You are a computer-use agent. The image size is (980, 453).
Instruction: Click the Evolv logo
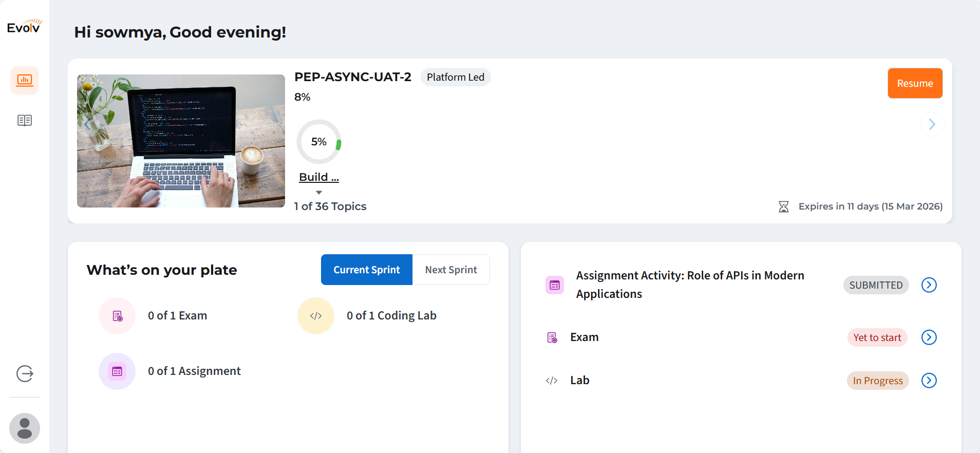[x=25, y=27]
